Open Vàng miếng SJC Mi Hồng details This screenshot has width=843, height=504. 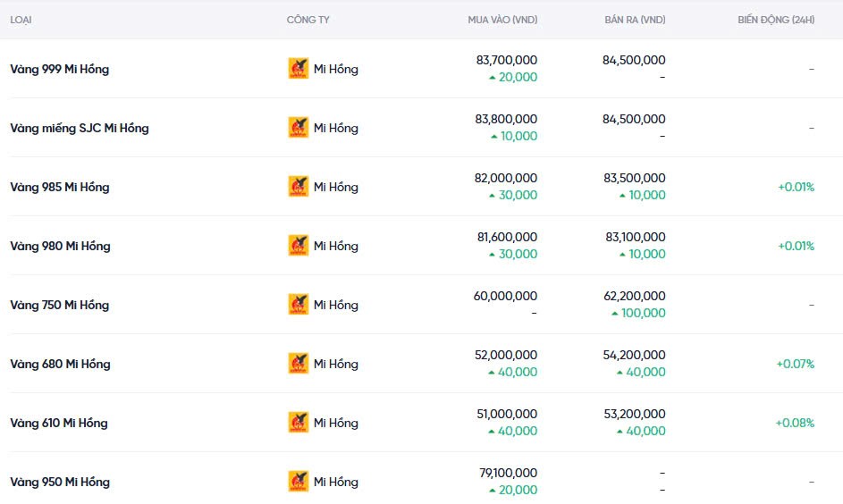coord(80,128)
